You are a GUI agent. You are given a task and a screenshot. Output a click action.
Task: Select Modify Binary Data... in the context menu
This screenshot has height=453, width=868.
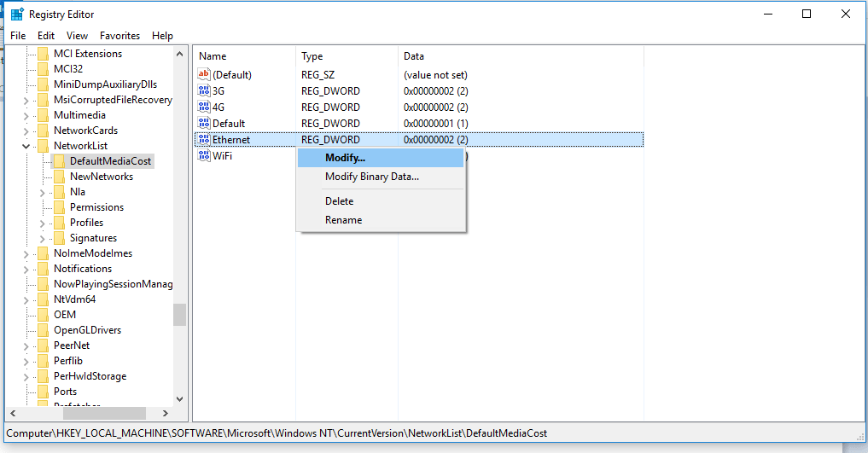[371, 177]
